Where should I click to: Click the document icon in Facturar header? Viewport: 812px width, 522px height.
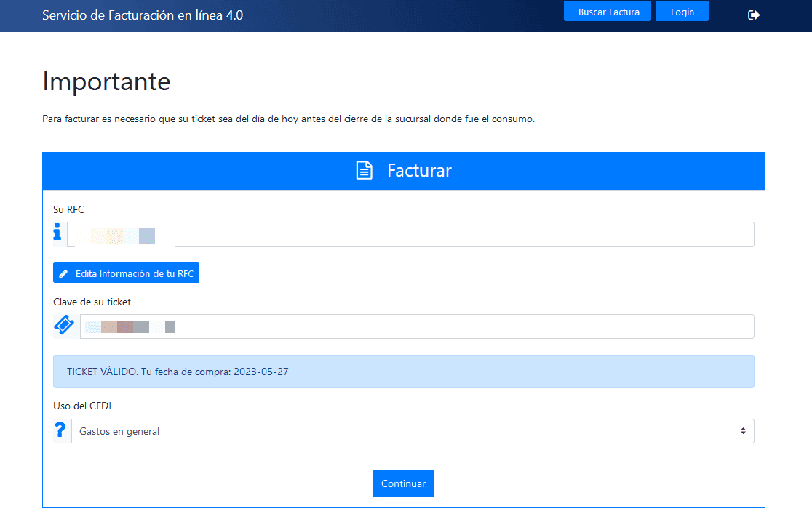364,171
